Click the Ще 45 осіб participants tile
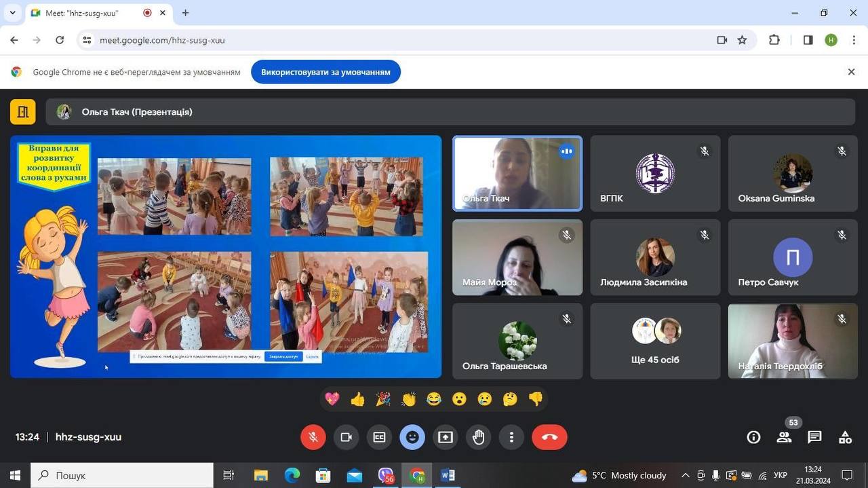Image resolution: width=868 pixels, height=488 pixels. pyautogui.click(x=655, y=341)
